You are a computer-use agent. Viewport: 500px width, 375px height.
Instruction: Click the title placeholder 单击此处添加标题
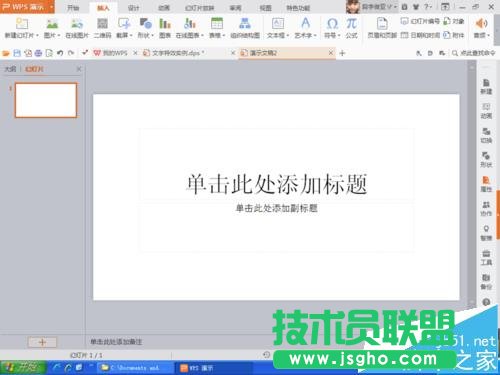(276, 184)
